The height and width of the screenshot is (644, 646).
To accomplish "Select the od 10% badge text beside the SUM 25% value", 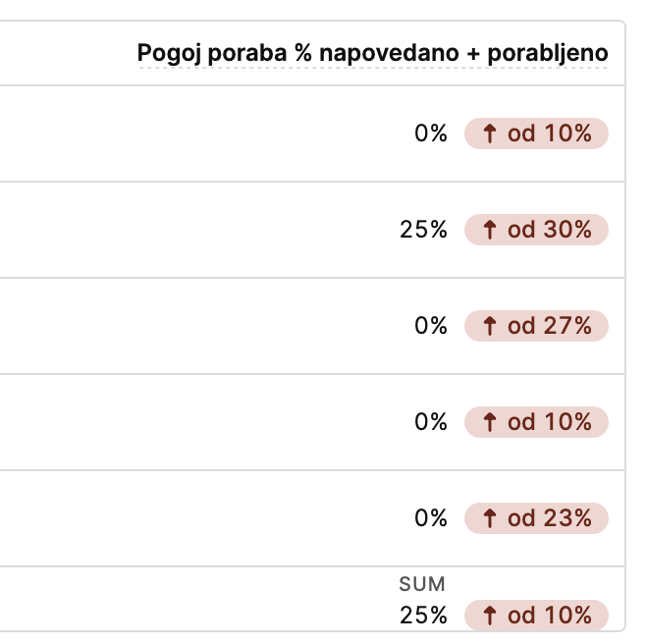I will pos(550,616).
